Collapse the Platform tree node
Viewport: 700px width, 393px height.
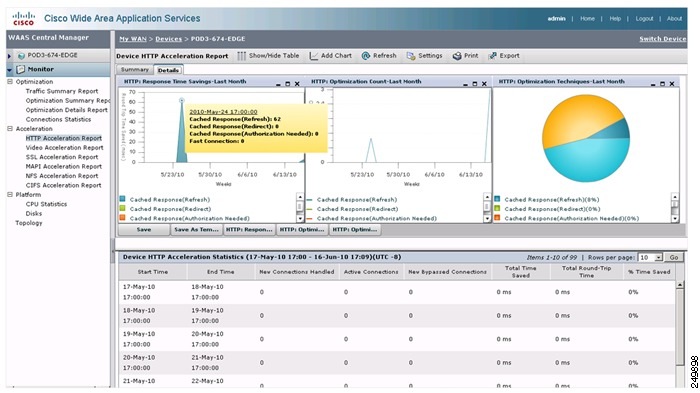10,195
